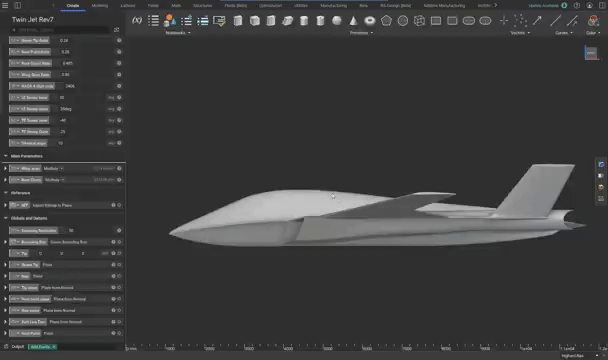Viewport: 608px width, 360px height.
Task: Toggle the left panel layout icon
Action: (17, 5)
